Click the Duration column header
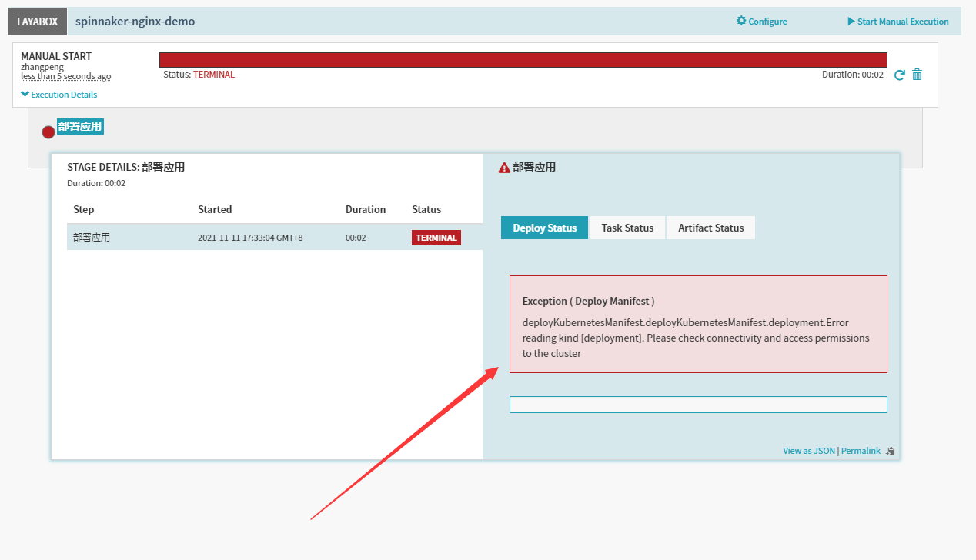 366,209
